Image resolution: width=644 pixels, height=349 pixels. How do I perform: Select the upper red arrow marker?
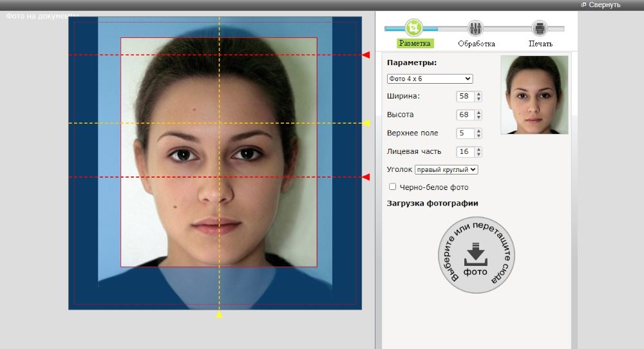point(366,55)
